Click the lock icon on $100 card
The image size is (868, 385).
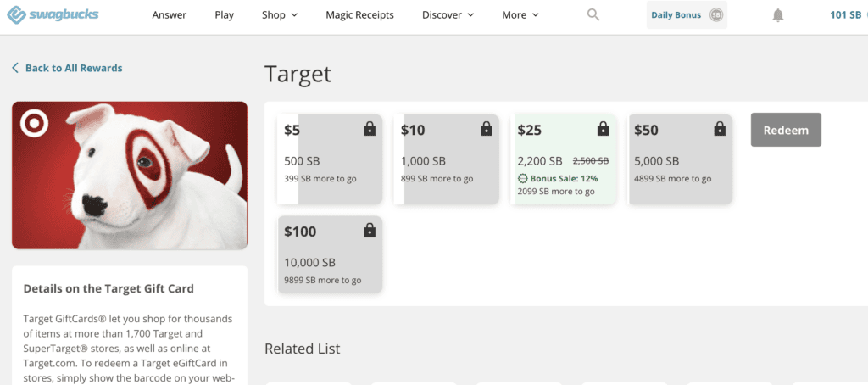tap(370, 231)
